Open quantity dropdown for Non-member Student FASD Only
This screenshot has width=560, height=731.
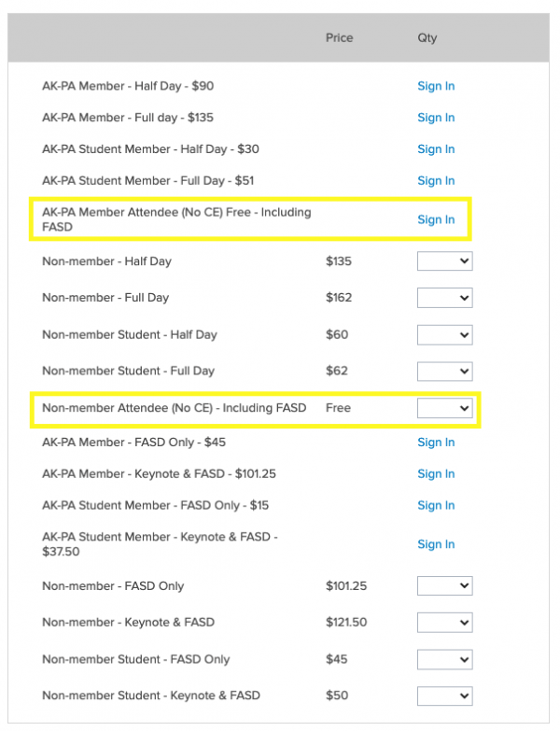(445, 659)
